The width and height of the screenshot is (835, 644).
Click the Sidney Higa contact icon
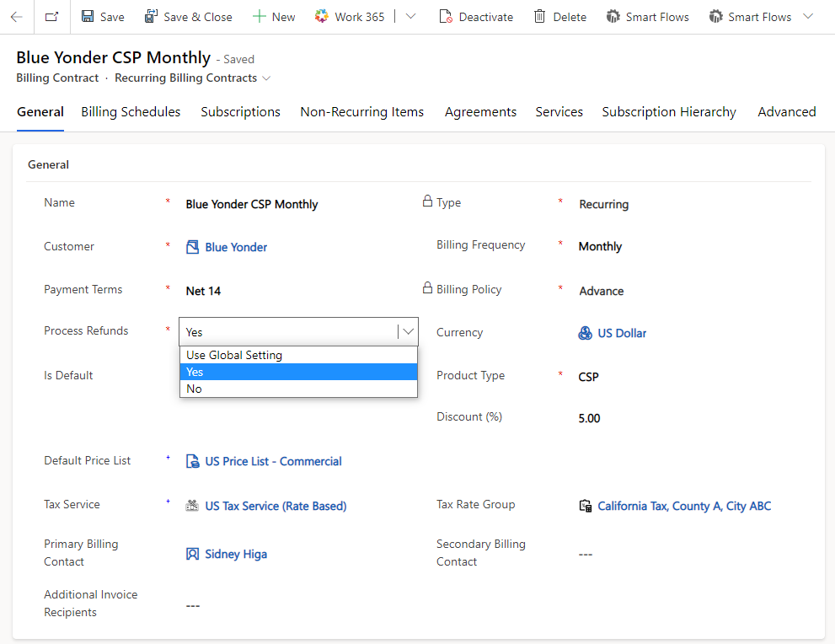pos(192,554)
